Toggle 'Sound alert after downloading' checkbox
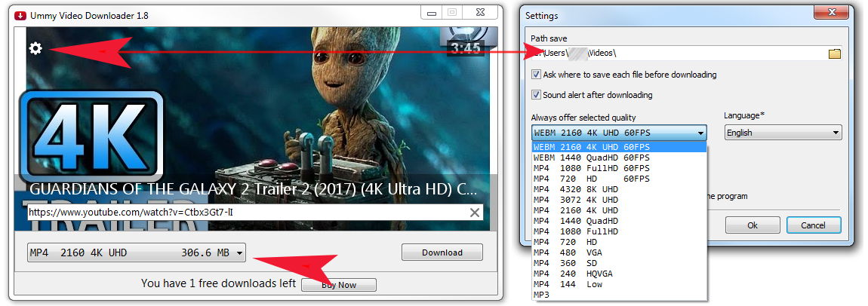This screenshot has height=306, width=868. pyautogui.click(x=536, y=95)
